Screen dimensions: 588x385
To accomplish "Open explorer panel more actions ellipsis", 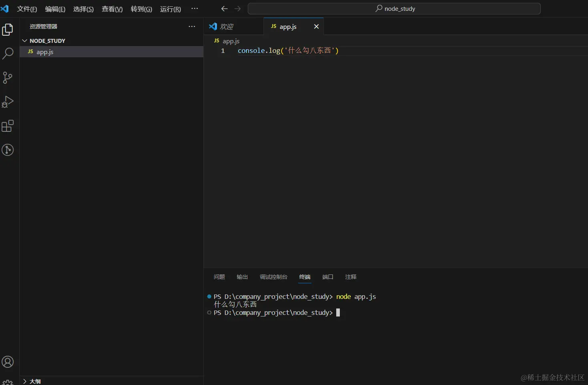I will pos(192,26).
